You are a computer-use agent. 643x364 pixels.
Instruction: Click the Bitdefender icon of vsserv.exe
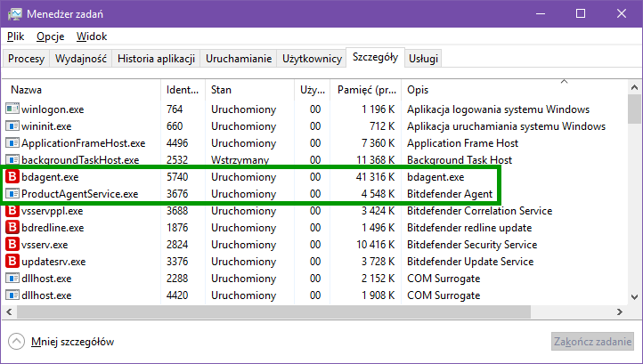(12, 245)
